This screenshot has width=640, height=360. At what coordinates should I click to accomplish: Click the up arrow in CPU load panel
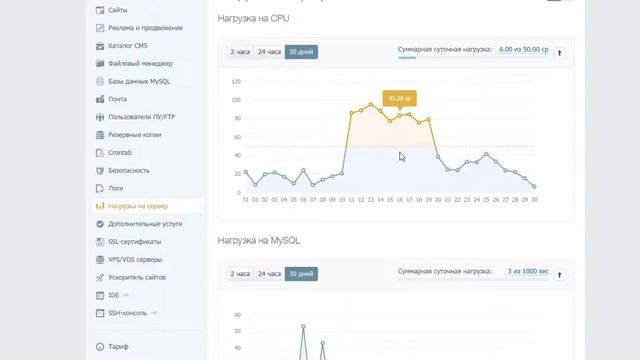click(x=560, y=53)
